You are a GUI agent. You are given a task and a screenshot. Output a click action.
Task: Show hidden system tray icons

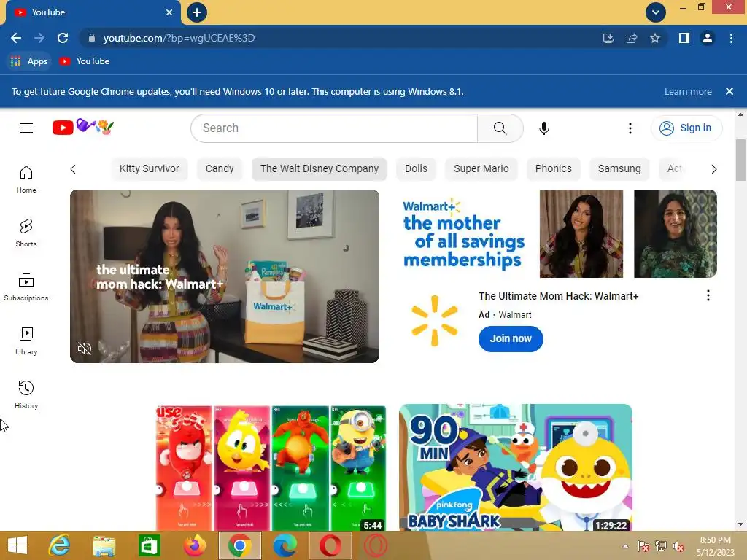tap(625, 546)
